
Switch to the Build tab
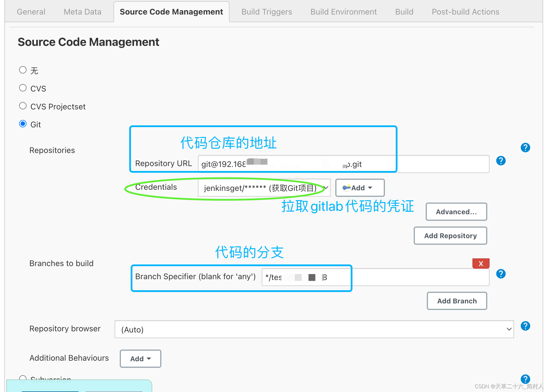click(x=404, y=12)
